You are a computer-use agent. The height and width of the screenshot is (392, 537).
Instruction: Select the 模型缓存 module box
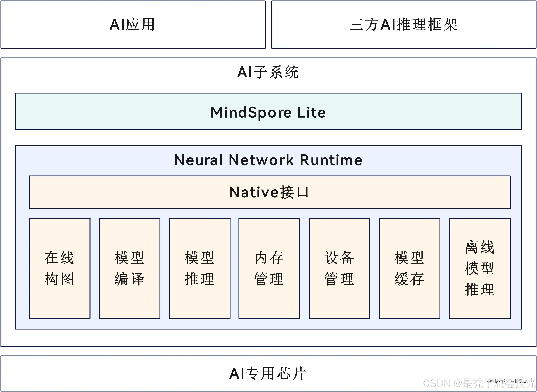click(x=410, y=268)
